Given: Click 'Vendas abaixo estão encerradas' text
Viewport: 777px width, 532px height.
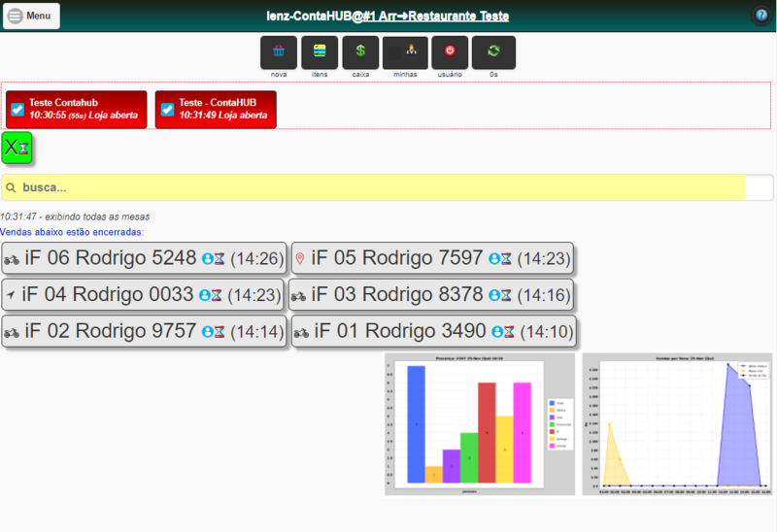Looking at the screenshot, I should coord(72,232).
